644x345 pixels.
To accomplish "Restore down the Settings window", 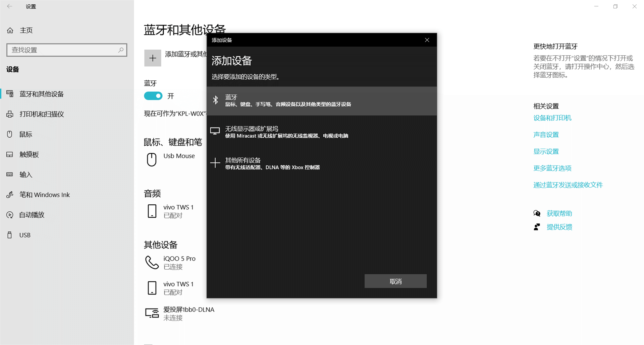I will [x=615, y=6].
